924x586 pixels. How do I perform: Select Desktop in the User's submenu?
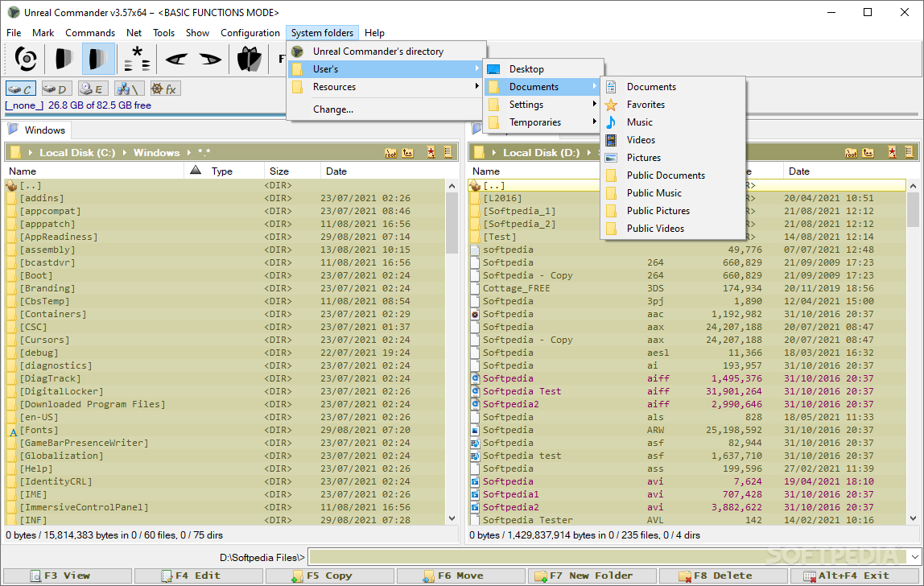542,69
